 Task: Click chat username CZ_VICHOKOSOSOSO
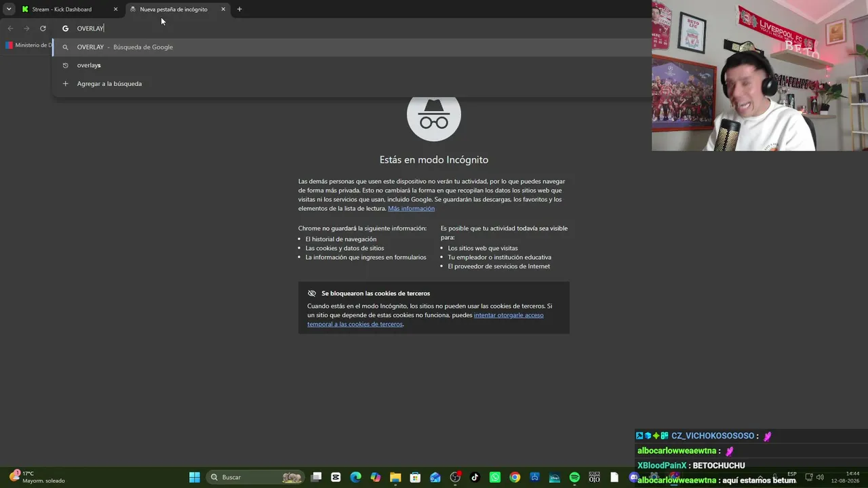(713, 436)
